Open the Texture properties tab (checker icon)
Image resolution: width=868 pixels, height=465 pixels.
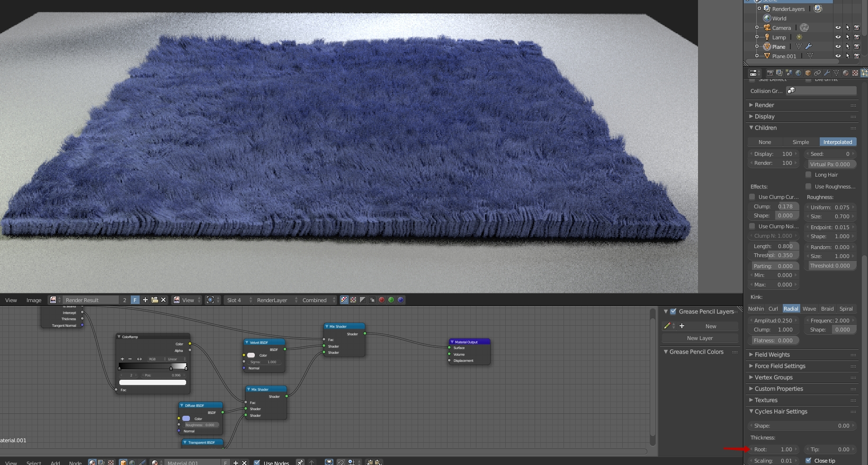click(x=855, y=73)
